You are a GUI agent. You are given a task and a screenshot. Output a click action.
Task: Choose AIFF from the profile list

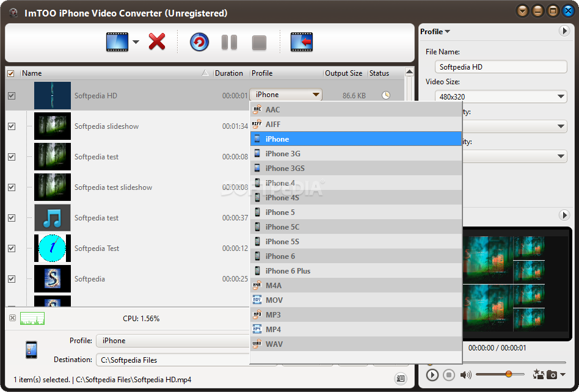coord(356,125)
